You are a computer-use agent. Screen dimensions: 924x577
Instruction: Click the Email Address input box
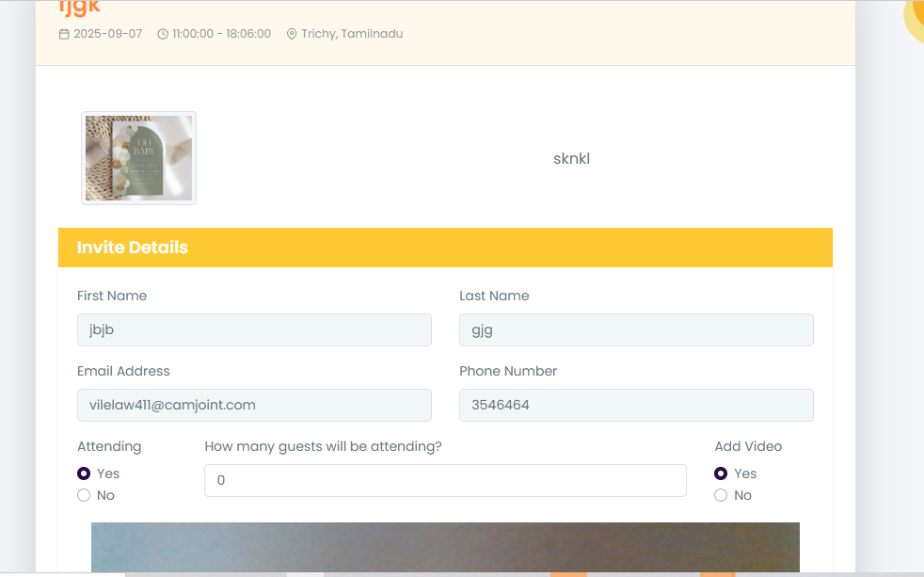(x=254, y=405)
